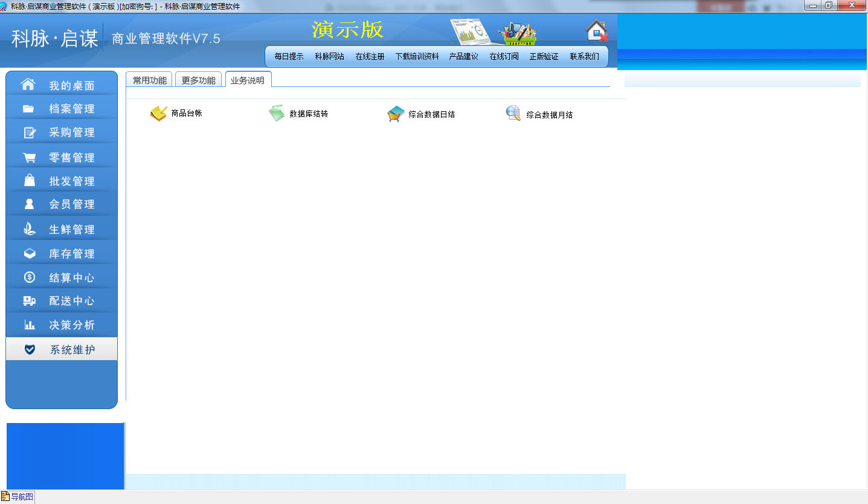Click the 科脉·启谋 logo text

55,39
